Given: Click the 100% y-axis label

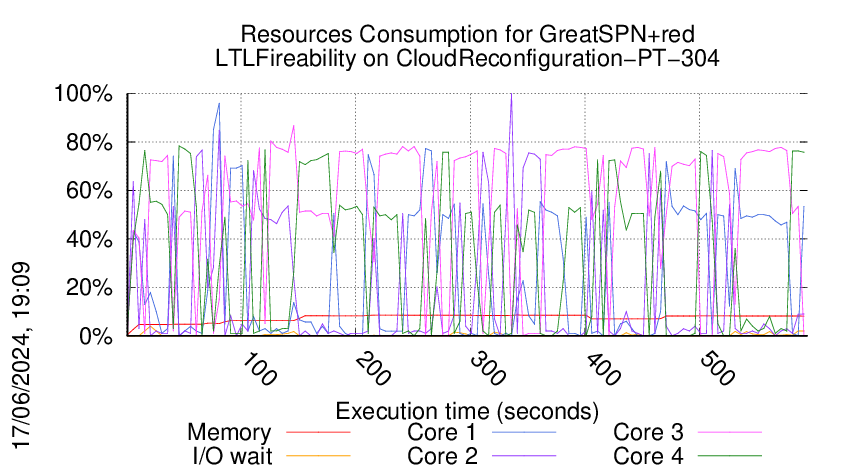Looking at the screenshot, I should 83,94.
